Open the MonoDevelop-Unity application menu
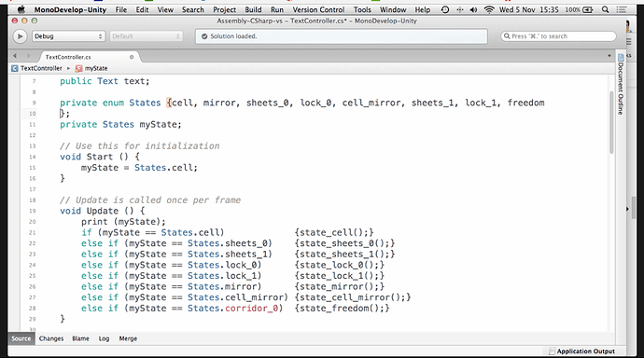 click(70, 9)
